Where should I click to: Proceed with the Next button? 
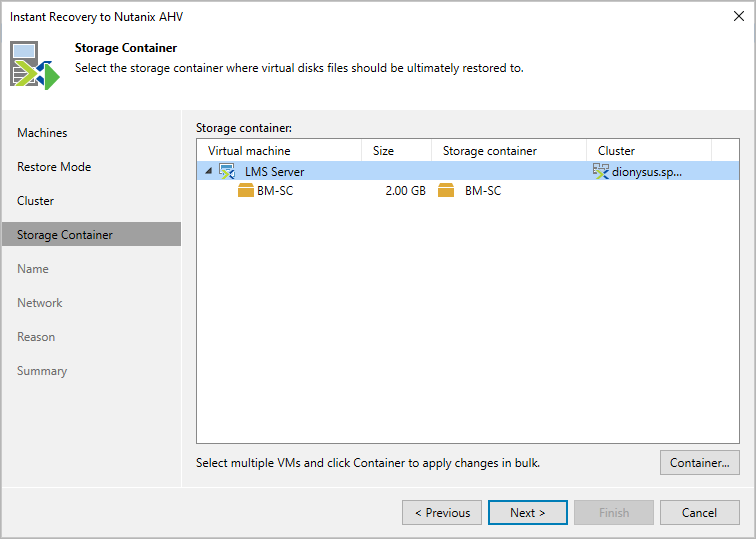click(x=528, y=513)
